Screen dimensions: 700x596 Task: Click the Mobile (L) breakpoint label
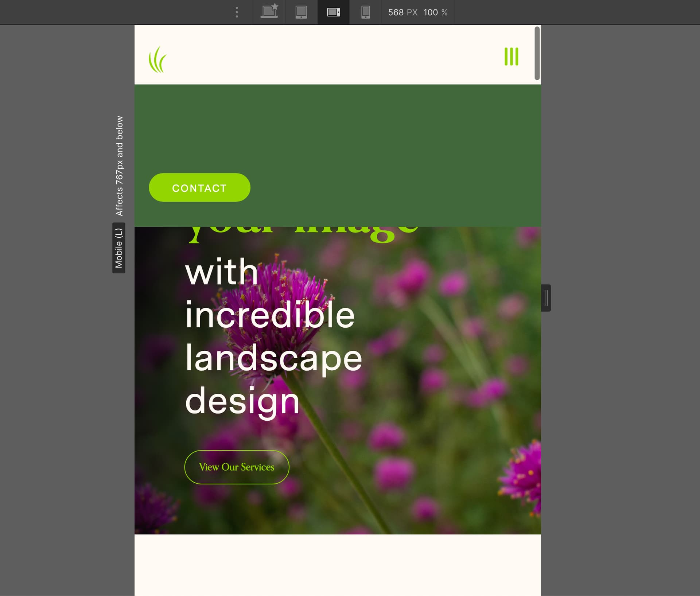click(x=119, y=248)
